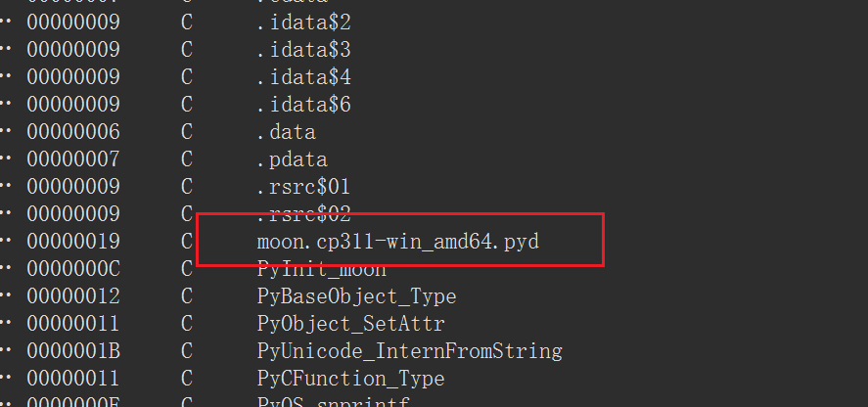
Task: Select the length value 00000012
Action: click(x=73, y=295)
